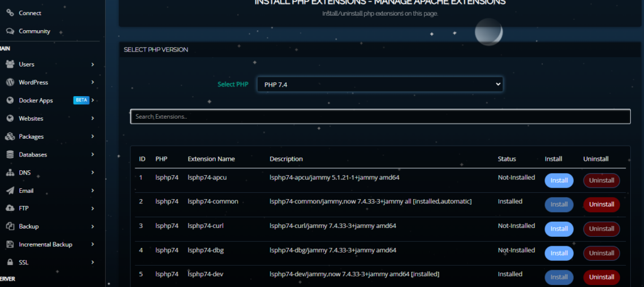Expand the Docker Apps chevron

[93, 100]
